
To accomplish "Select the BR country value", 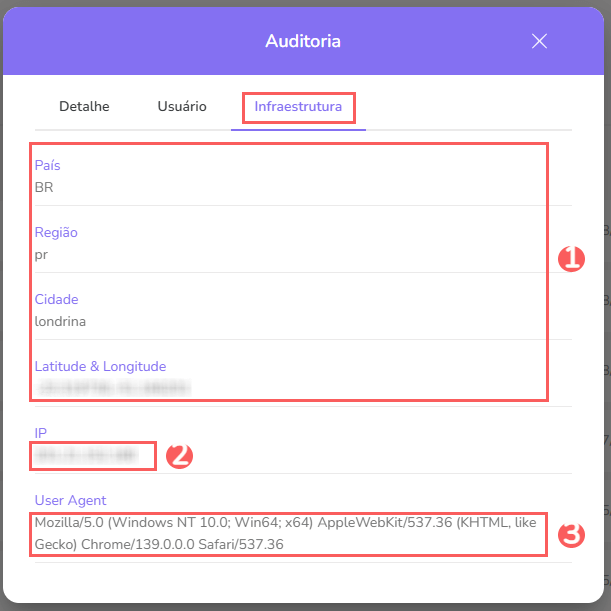I will (44, 187).
